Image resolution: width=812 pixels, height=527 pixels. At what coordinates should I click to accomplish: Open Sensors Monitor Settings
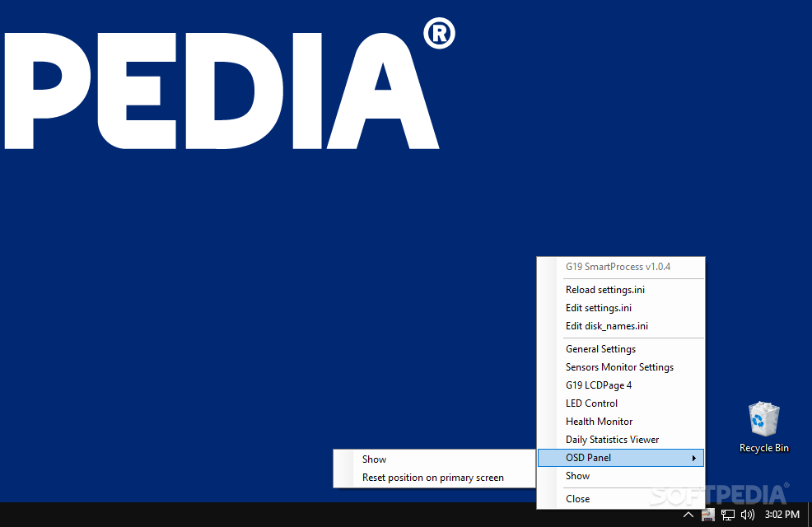pos(621,367)
